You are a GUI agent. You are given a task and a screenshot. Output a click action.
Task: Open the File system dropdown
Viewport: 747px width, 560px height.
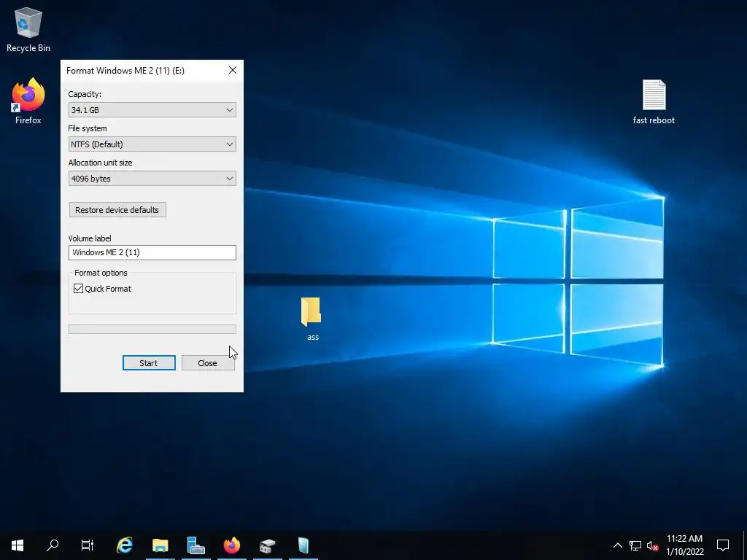[152, 144]
